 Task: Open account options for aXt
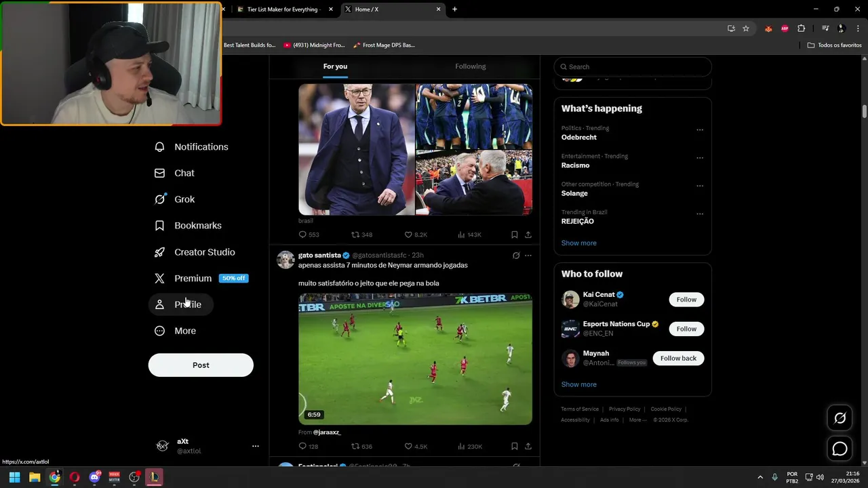[x=256, y=446]
